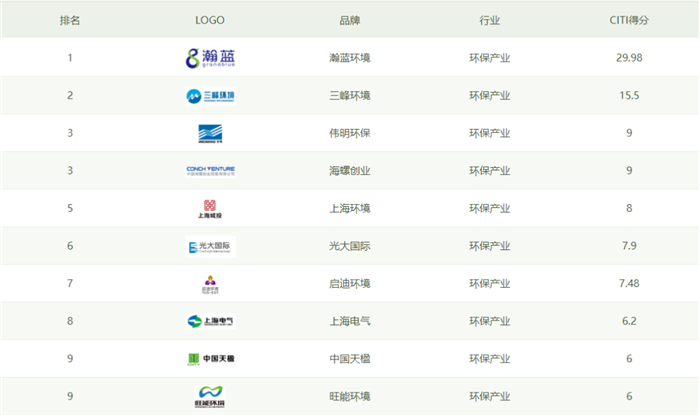Click the 瀚蓝 Grandblue logo image
Image resolution: width=700 pixels, height=415 pixels.
210,58
